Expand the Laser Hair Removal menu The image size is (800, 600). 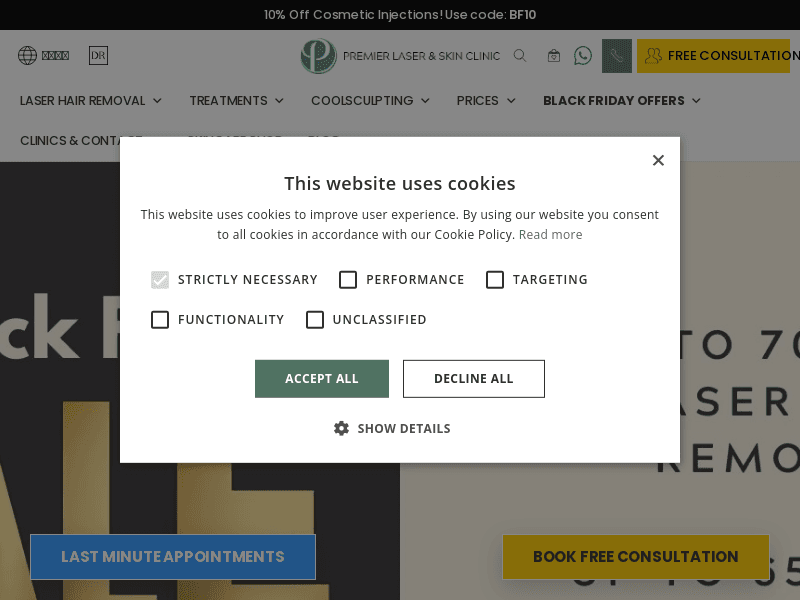click(91, 101)
